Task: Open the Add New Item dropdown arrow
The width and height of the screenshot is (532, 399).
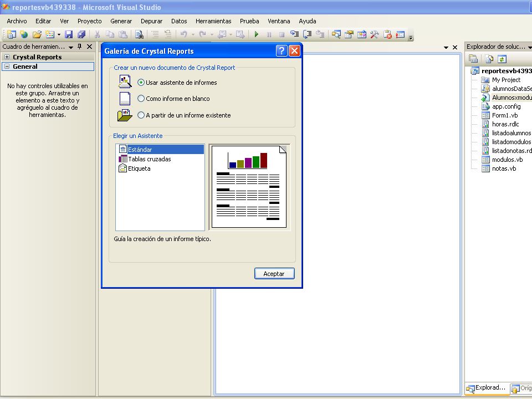Action: click(x=59, y=34)
